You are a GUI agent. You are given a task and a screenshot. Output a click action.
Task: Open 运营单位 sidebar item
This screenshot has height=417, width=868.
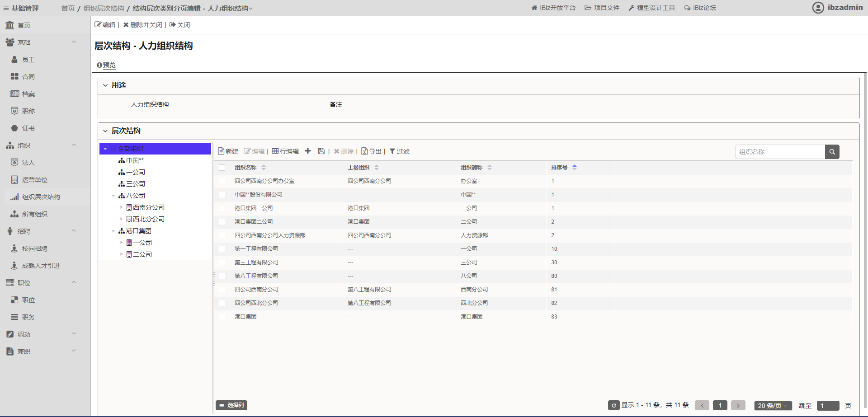point(35,180)
